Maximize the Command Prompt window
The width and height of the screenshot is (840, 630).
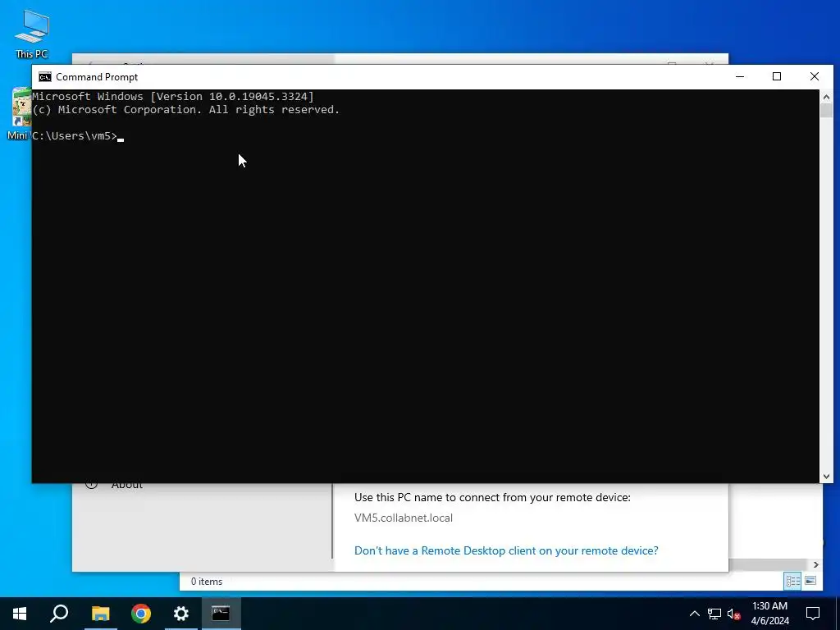pos(777,76)
